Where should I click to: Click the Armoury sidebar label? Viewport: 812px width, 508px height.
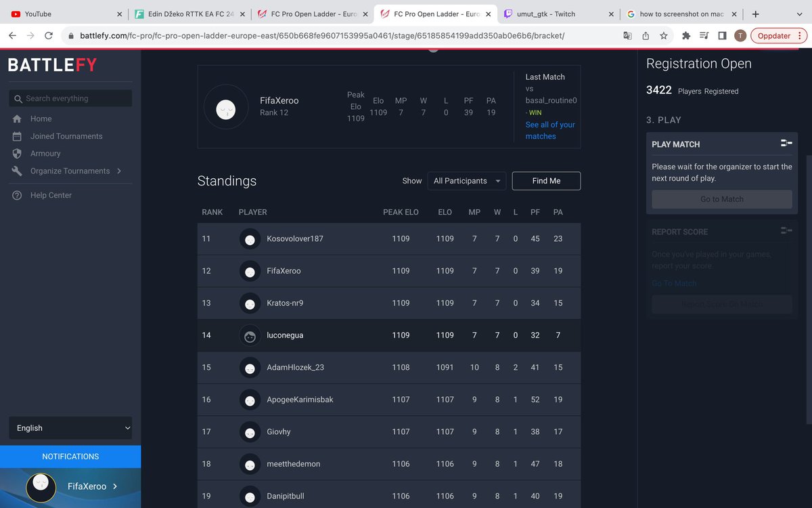click(45, 154)
